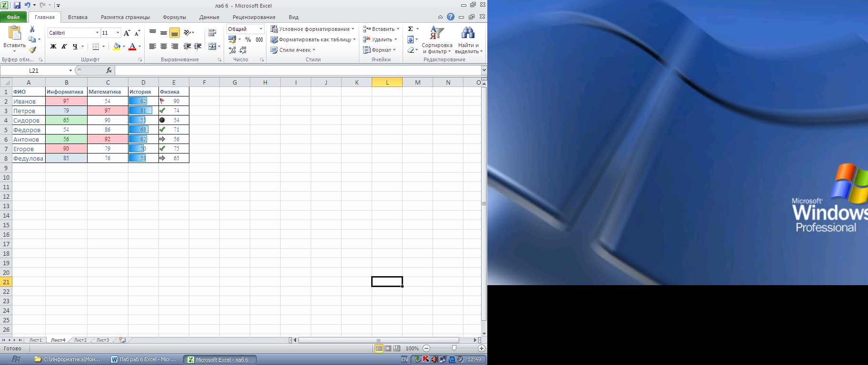
Task: Open Формат cells menu
Action: coord(379,50)
